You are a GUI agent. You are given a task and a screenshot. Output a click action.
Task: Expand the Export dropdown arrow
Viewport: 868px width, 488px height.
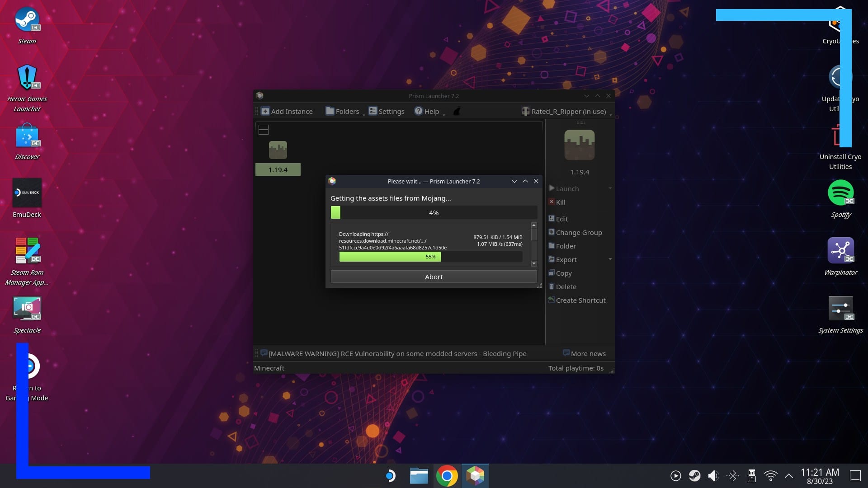point(610,259)
